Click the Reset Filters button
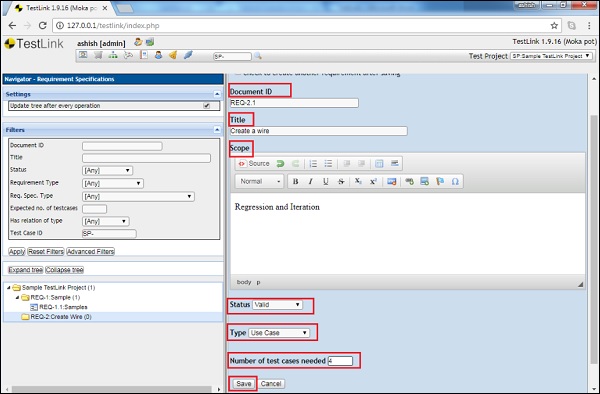The image size is (600, 394). [x=46, y=252]
